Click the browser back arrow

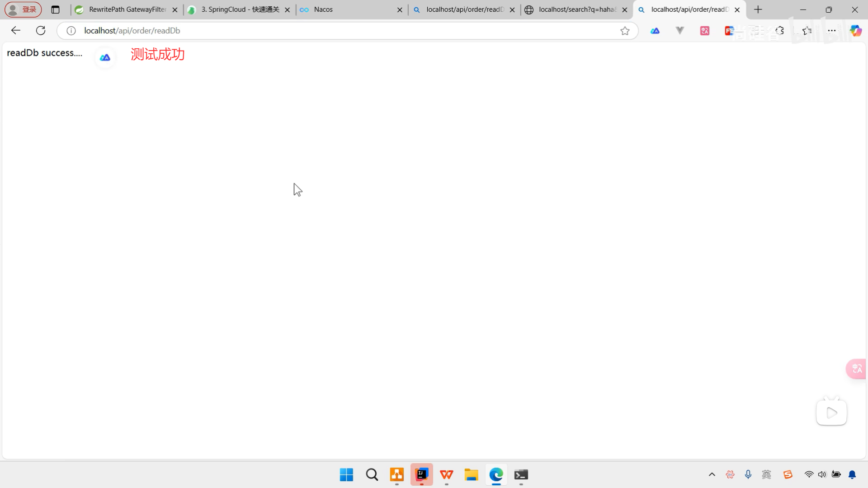pyautogui.click(x=16, y=30)
